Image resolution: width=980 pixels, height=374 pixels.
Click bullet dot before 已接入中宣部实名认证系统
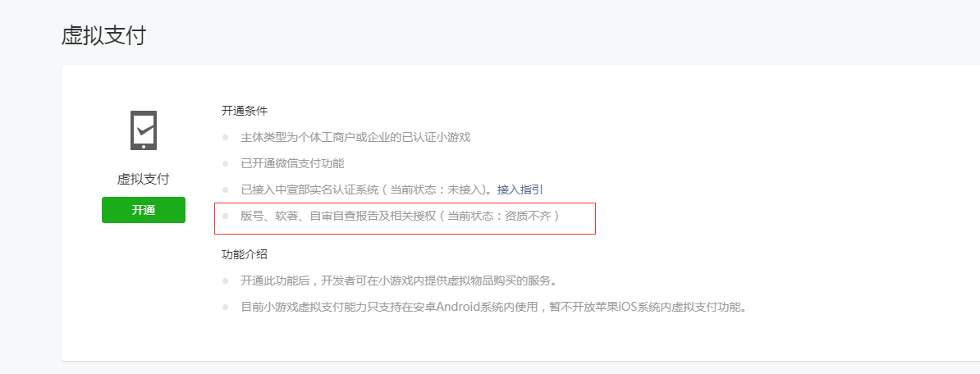coord(226,189)
